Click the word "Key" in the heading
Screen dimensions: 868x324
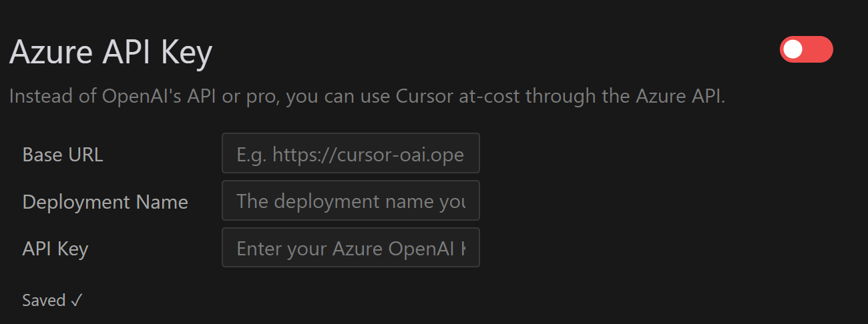(187, 53)
